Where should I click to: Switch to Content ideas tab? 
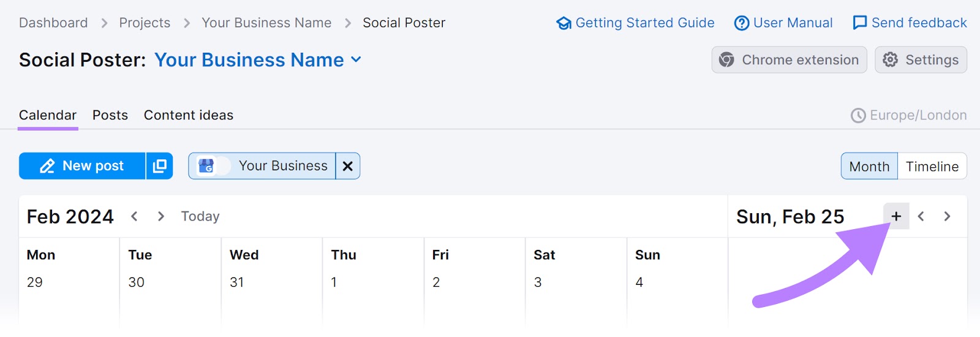[x=189, y=115]
